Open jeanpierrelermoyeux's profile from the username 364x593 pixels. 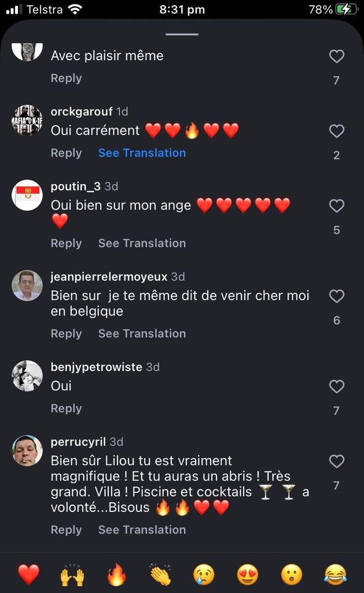pos(109,277)
